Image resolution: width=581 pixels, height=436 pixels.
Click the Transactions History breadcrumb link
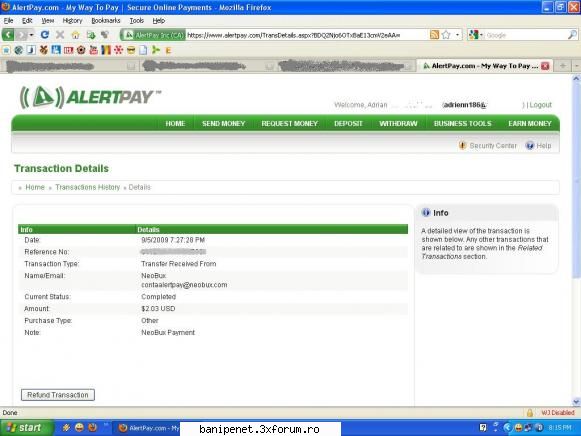coord(87,187)
